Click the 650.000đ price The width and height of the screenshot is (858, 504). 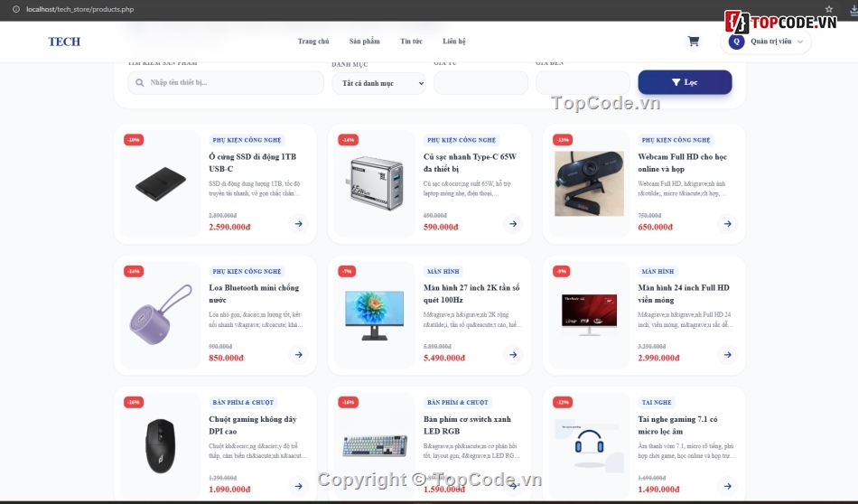click(x=655, y=227)
